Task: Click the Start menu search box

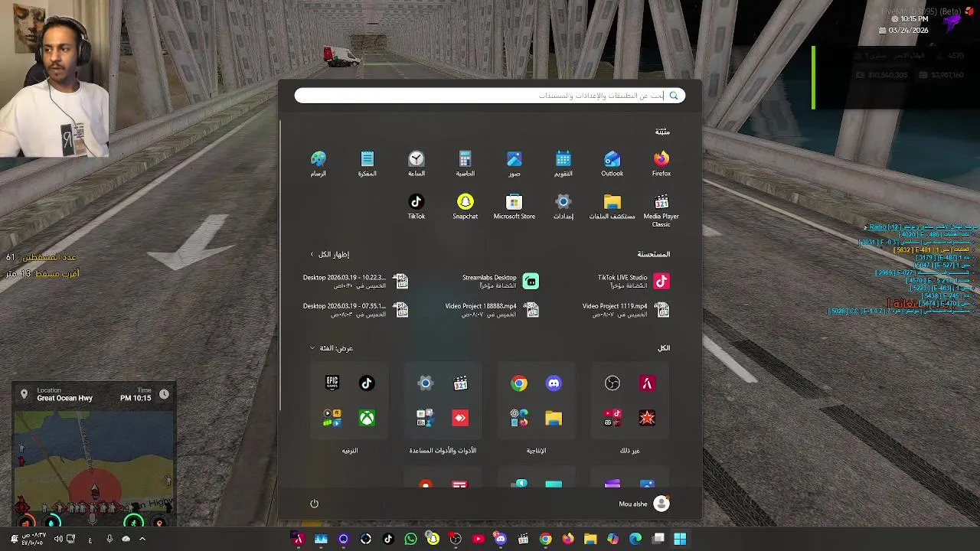Action: (x=490, y=96)
